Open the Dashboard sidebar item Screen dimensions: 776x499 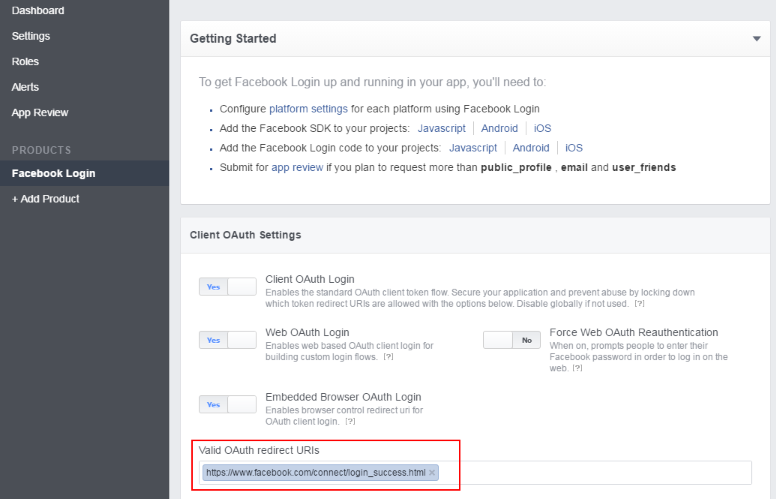[x=38, y=10]
